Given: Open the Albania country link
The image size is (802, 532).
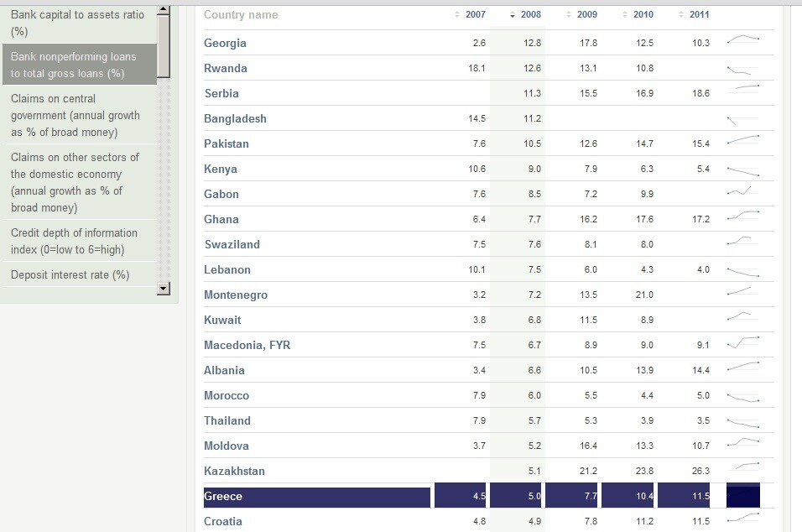Looking at the screenshot, I should 224,370.
